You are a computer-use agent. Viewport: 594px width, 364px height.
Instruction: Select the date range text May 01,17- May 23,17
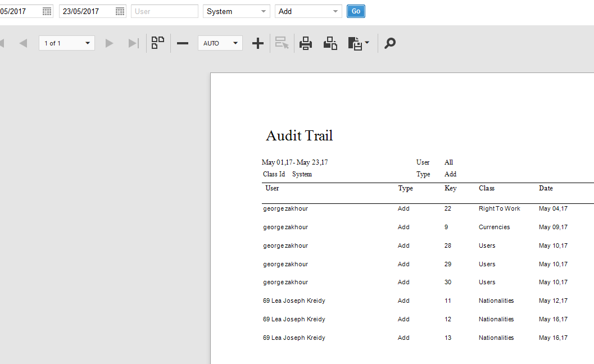pos(294,162)
